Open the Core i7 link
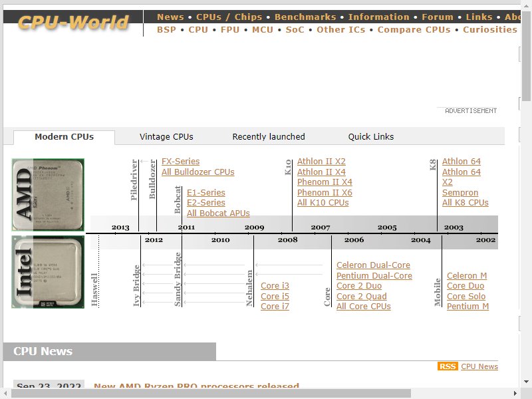Viewport: 532px width, 399px height. (275, 307)
